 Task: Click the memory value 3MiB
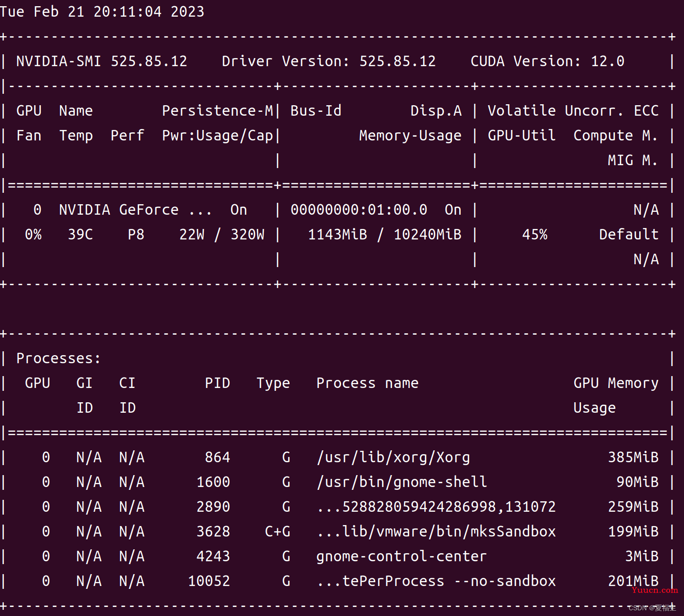coord(642,556)
